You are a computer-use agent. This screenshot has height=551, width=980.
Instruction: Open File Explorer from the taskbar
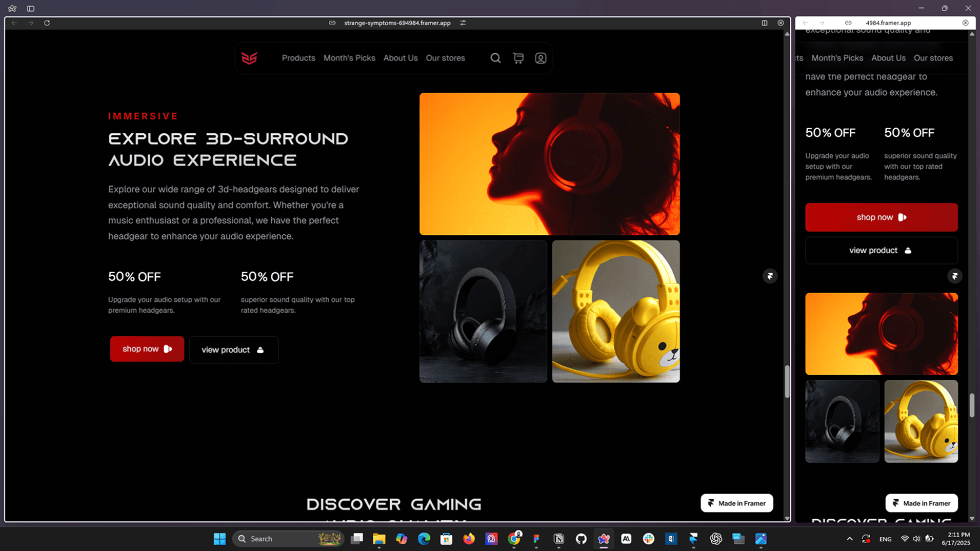pos(379,539)
